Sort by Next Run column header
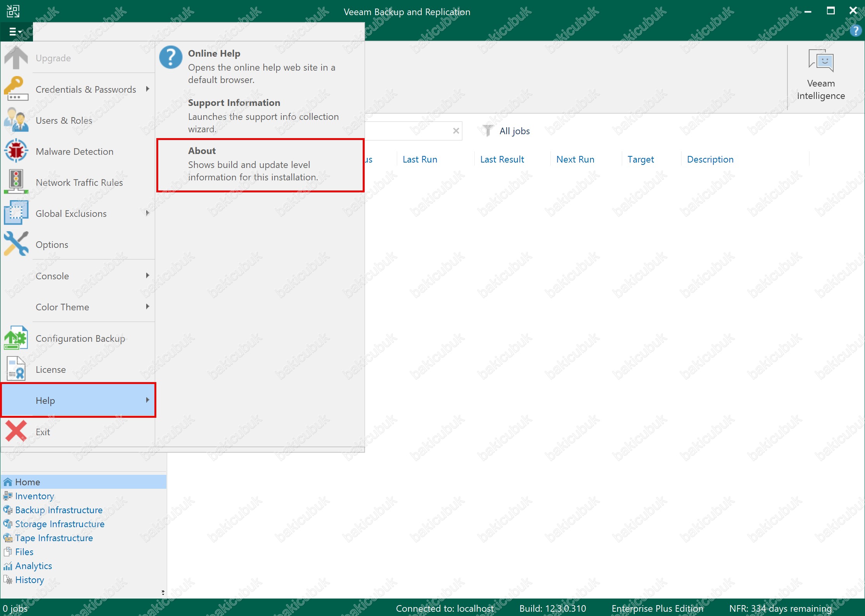The image size is (865, 616). pyautogui.click(x=575, y=159)
